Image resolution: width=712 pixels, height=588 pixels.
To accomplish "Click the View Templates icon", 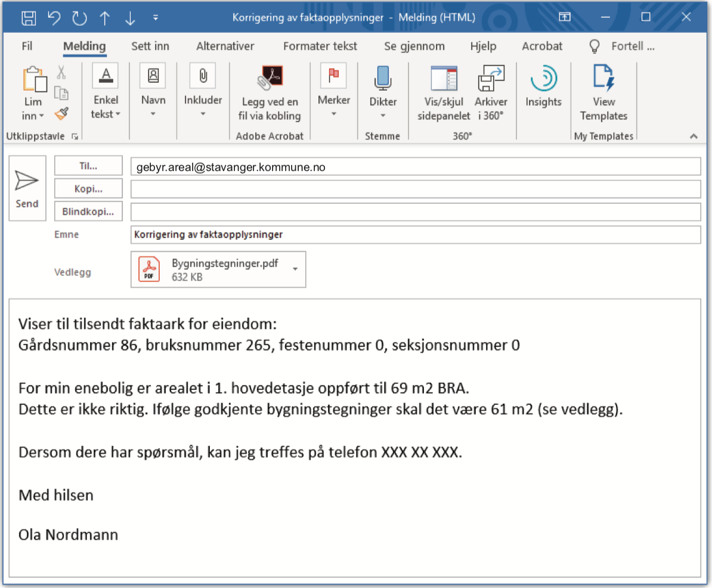I will [x=603, y=76].
